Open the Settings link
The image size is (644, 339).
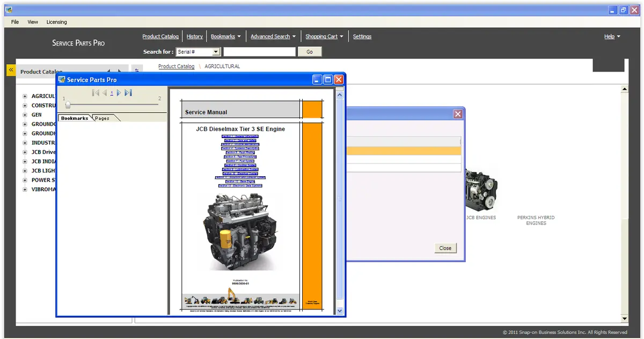pyautogui.click(x=362, y=37)
